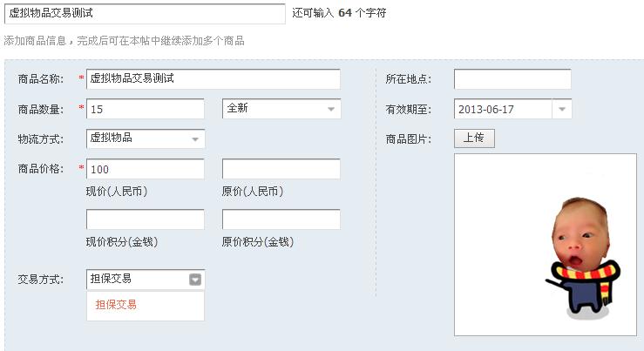Click the 商品名称 product name field
The width and height of the screenshot is (644, 351).
(213, 79)
